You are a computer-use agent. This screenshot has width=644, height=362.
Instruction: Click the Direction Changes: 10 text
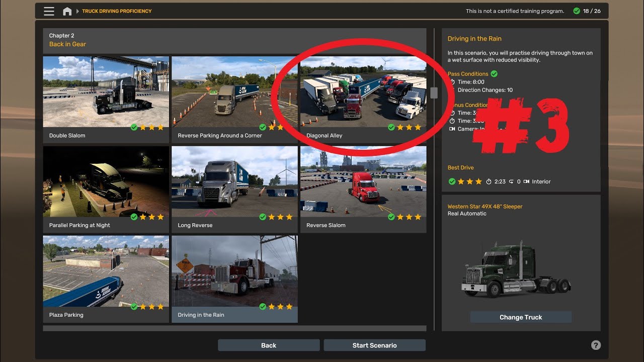pyautogui.click(x=485, y=90)
